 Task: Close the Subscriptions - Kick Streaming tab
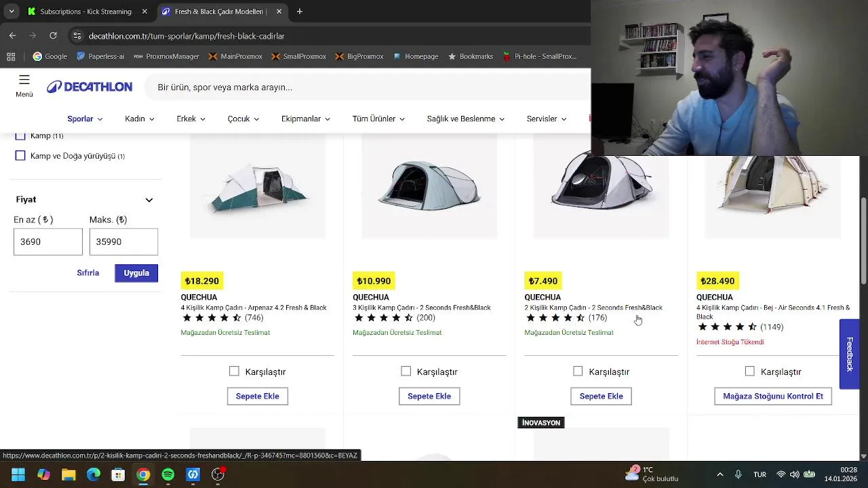144,12
